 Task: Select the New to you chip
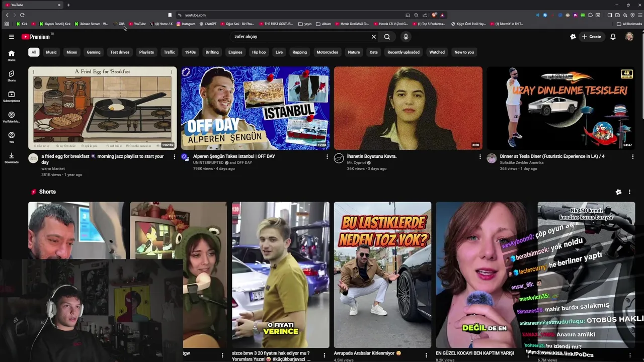pyautogui.click(x=464, y=52)
